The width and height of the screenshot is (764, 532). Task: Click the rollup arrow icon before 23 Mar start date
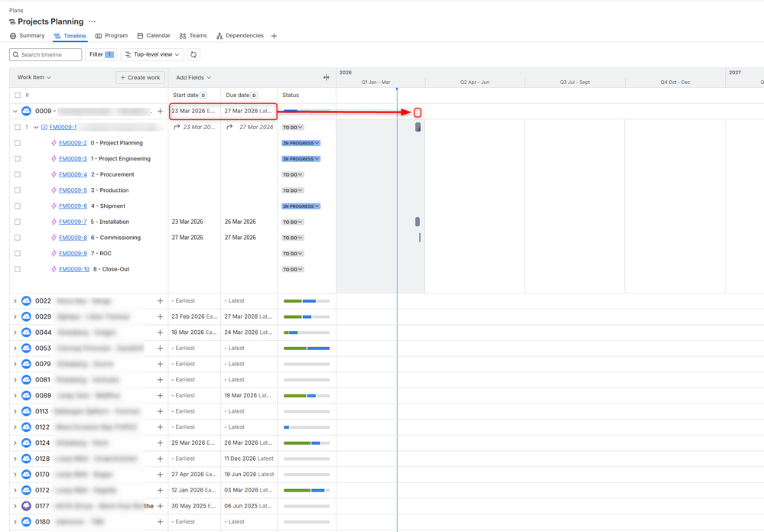[x=177, y=127]
